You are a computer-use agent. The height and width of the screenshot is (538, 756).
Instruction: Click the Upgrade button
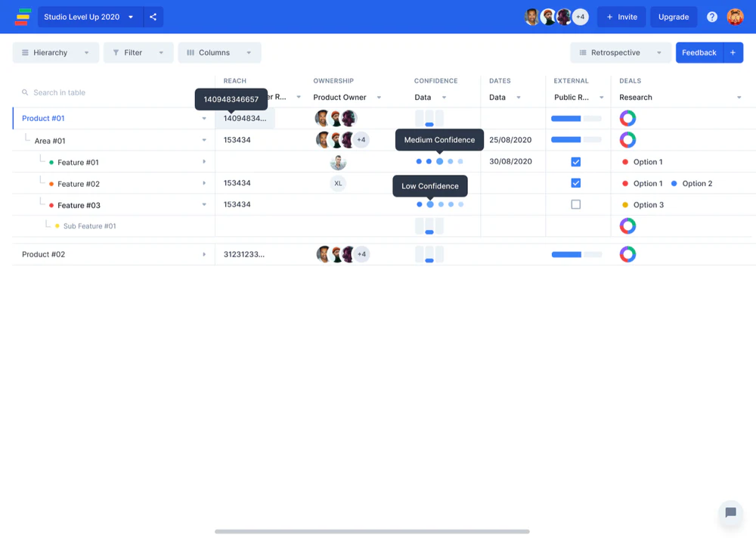pos(674,17)
